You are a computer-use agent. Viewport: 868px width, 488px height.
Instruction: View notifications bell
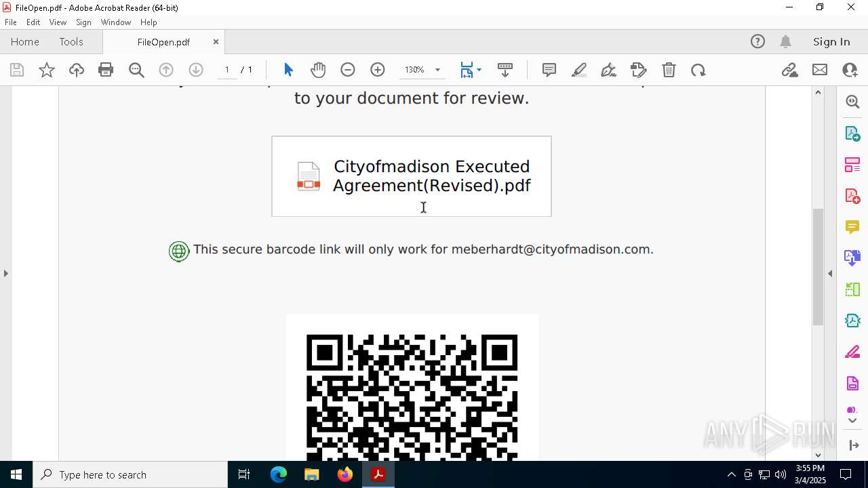[785, 42]
